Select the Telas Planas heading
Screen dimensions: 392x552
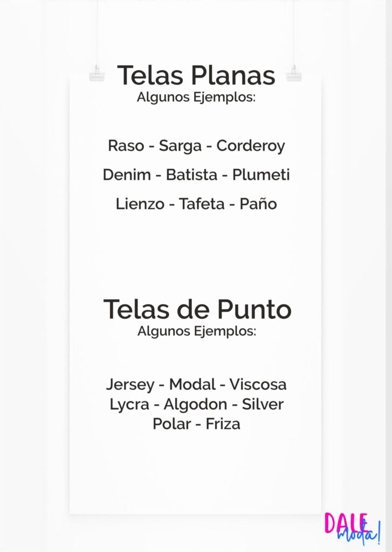click(196, 75)
